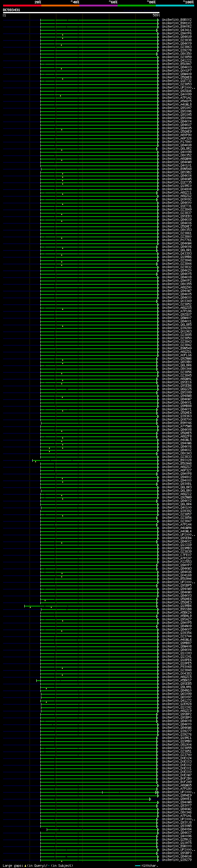Click the UniRef100_Q84KX7 label

[x=176, y=832]
